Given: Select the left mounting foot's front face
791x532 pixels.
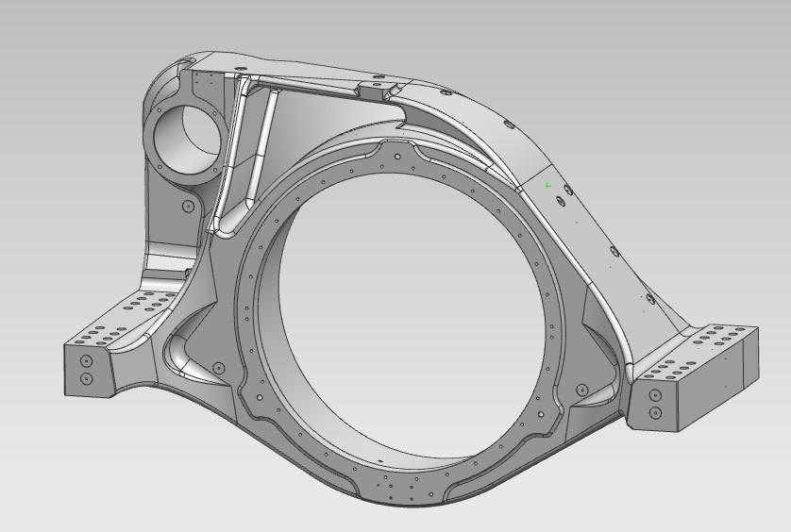Looking at the screenshot, I should click(86, 370).
